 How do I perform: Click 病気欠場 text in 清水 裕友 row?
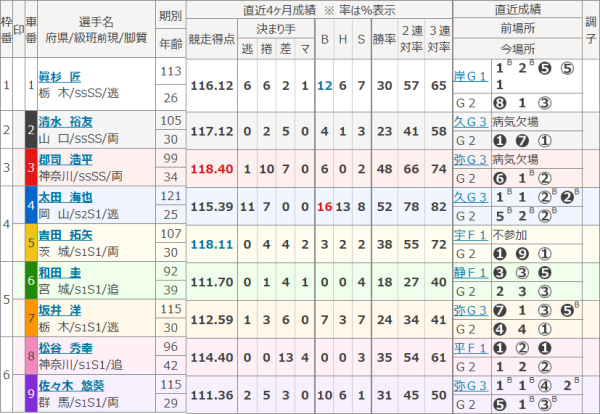click(515, 122)
